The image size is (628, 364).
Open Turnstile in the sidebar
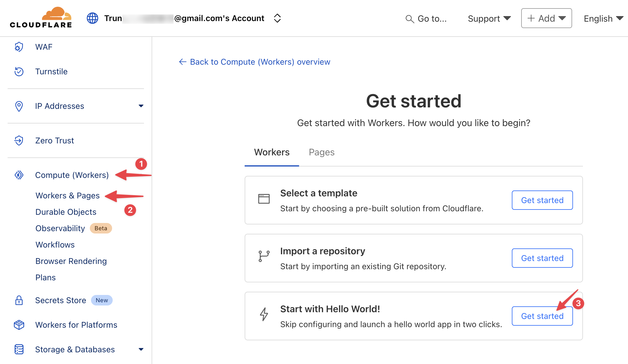click(51, 71)
